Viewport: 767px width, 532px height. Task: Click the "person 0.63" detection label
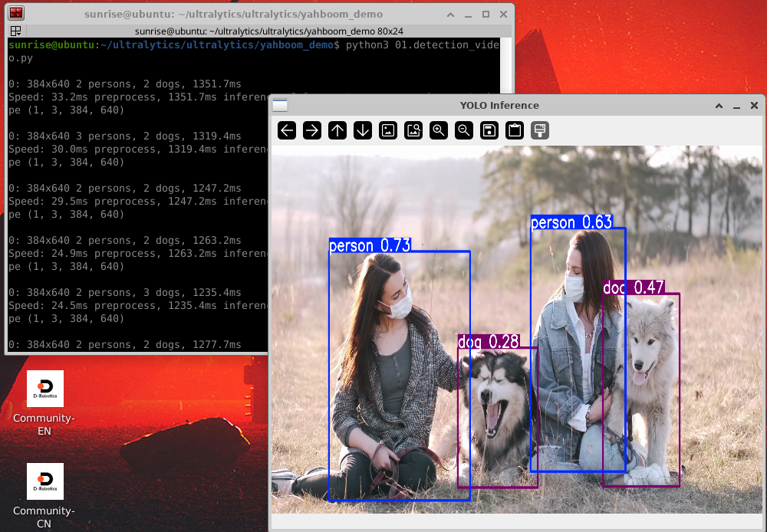click(571, 222)
